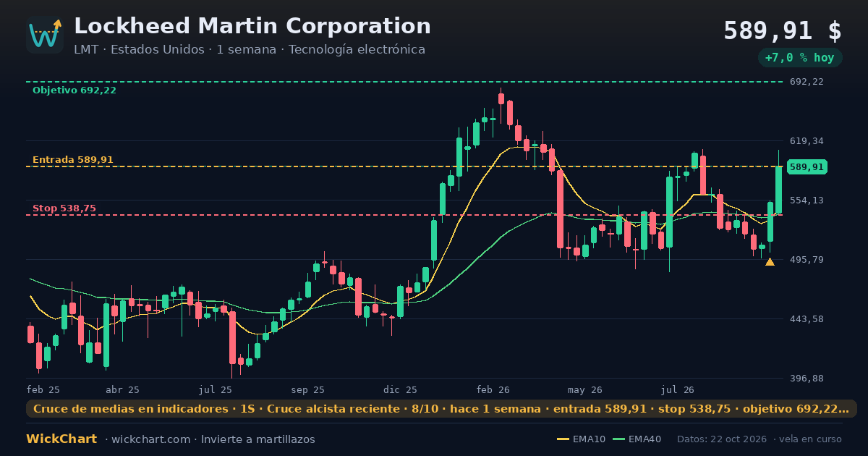
Task: Click the vela en curso note
Action: [x=812, y=439]
